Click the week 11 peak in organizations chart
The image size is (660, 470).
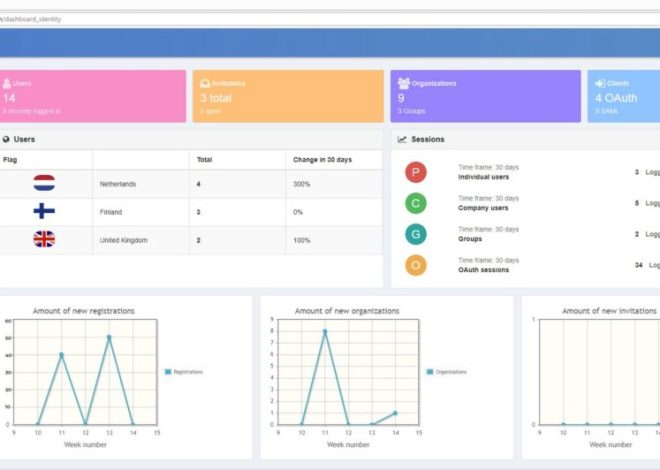pyautogui.click(x=325, y=332)
